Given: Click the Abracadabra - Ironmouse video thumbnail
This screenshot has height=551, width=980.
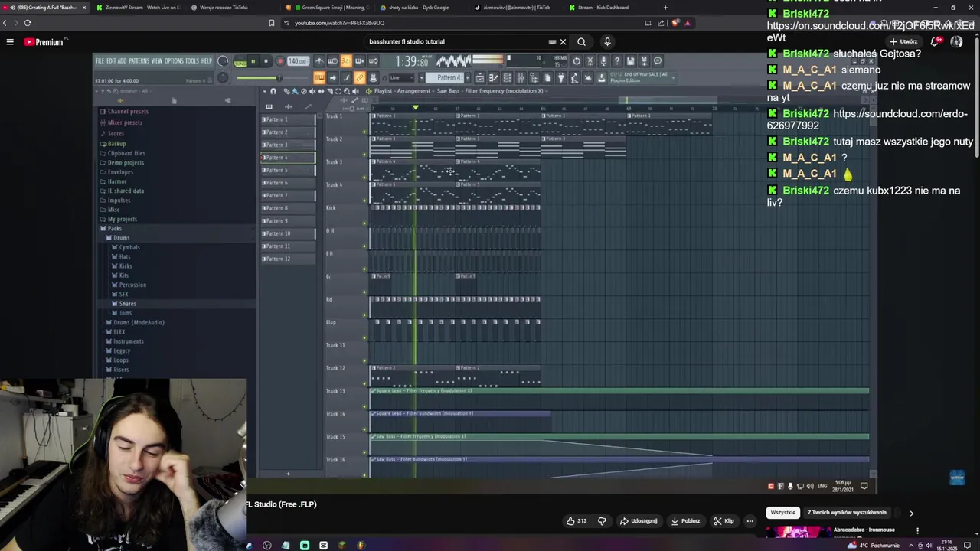Looking at the screenshot, I should pos(797,532).
